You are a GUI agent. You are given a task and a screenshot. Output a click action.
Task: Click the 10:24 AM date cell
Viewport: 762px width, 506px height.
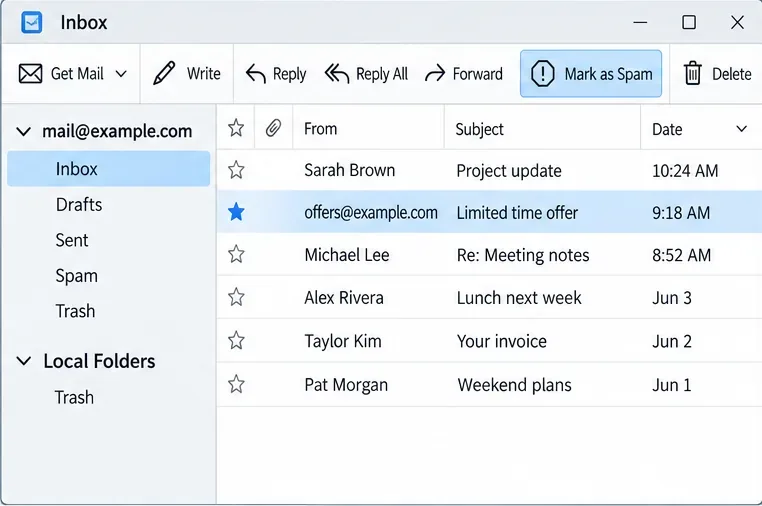(685, 171)
